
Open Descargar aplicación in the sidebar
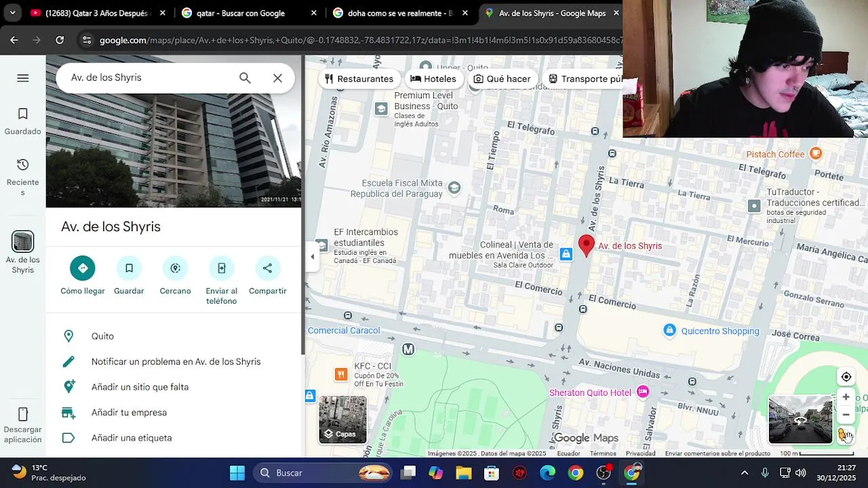(22, 425)
